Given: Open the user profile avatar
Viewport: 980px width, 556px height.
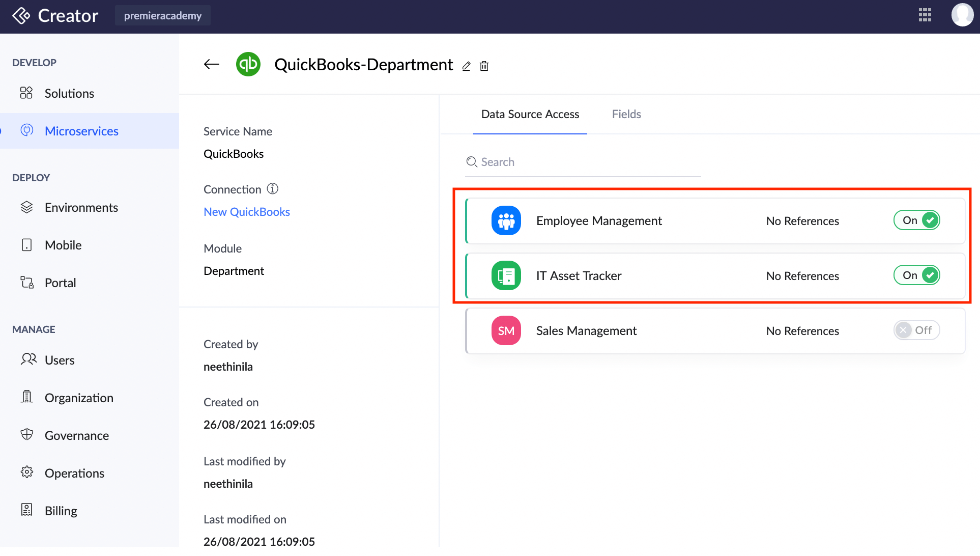Looking at the screenshot, I should tap(962, 15).
